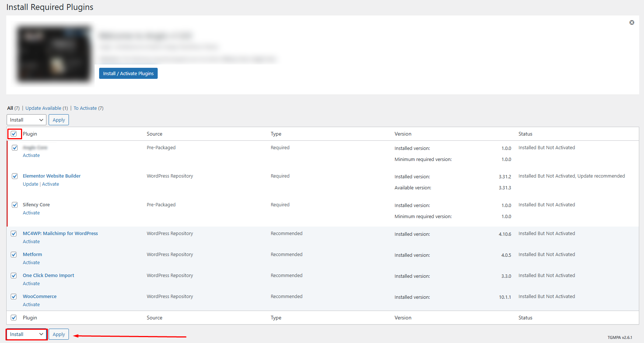This screenshot has width=644, height=343.
Task: Click the TGMPA v2.6.1 version label
Action: coord(620,337)
